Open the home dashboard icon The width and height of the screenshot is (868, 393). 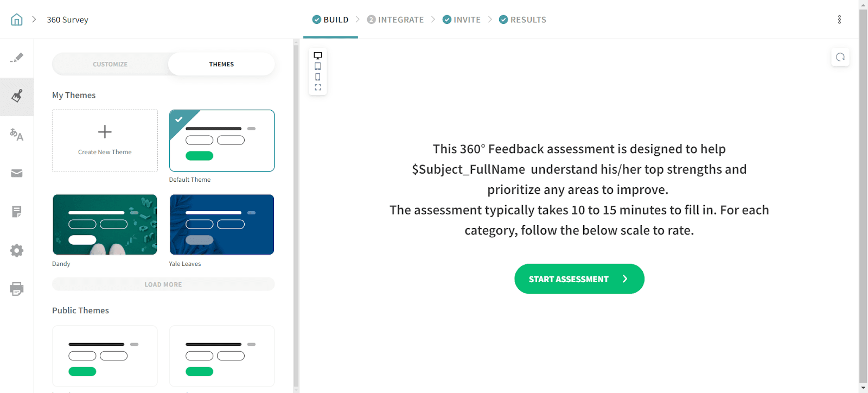17,20
